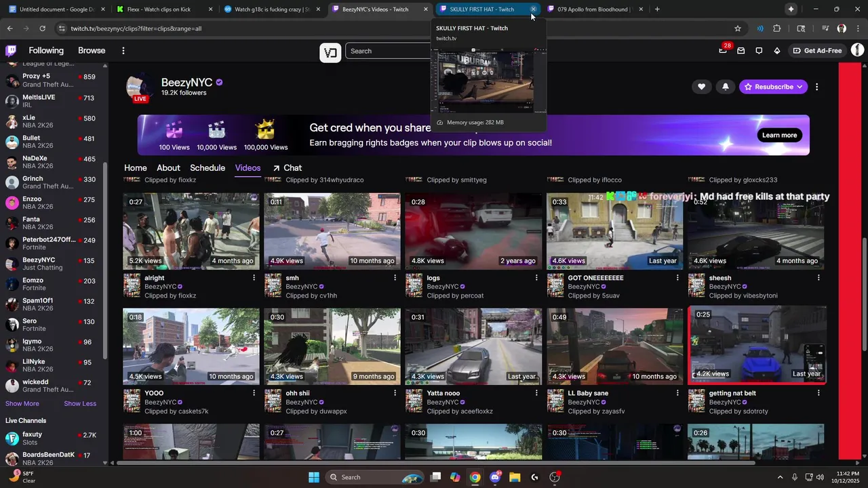The image size is (868, 488).
Task: Switch to the channel About tab
Action: 168,168
